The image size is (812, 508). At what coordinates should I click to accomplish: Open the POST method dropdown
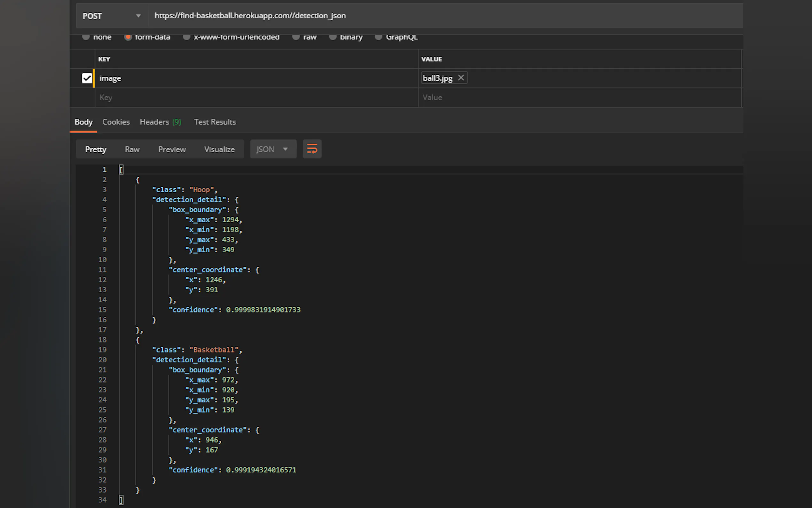(x=112, y=16)
